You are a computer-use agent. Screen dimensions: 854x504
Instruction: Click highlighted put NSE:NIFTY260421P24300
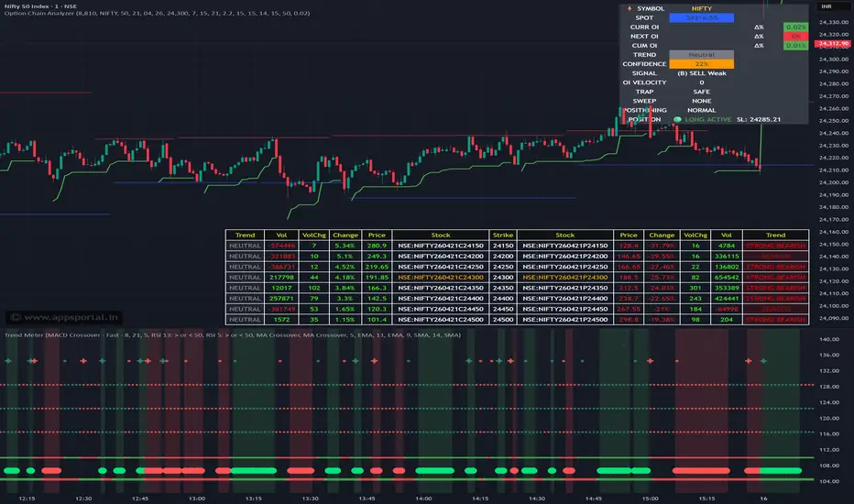pos(564,278)
